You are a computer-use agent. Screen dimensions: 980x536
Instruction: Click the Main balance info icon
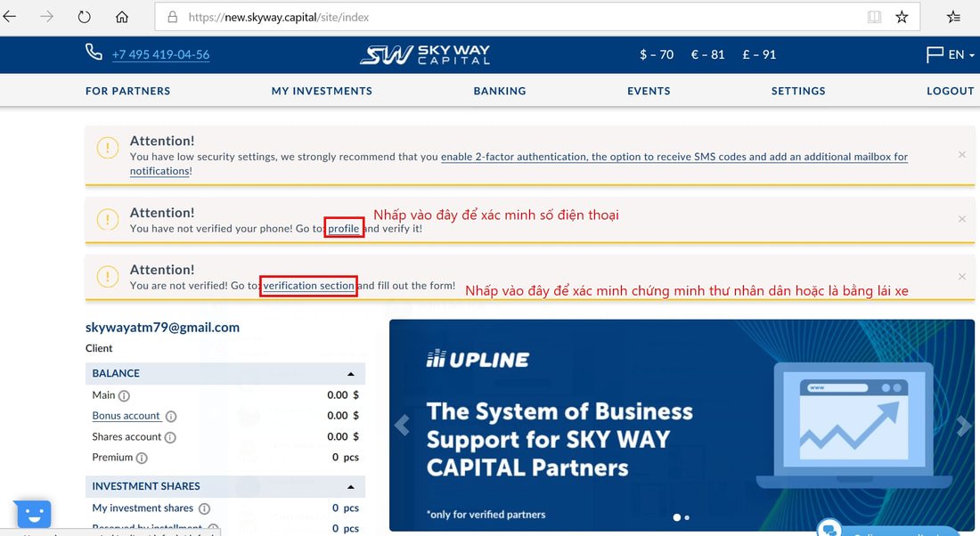(x=124, y=395)
